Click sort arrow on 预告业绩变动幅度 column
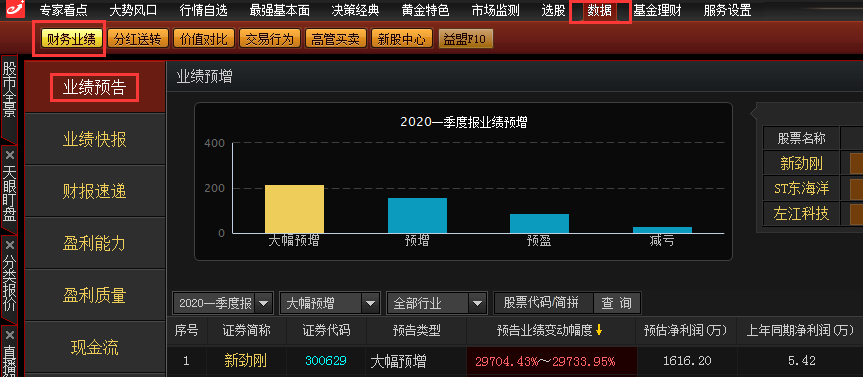 pyautogui.click(x=599, y=330)
